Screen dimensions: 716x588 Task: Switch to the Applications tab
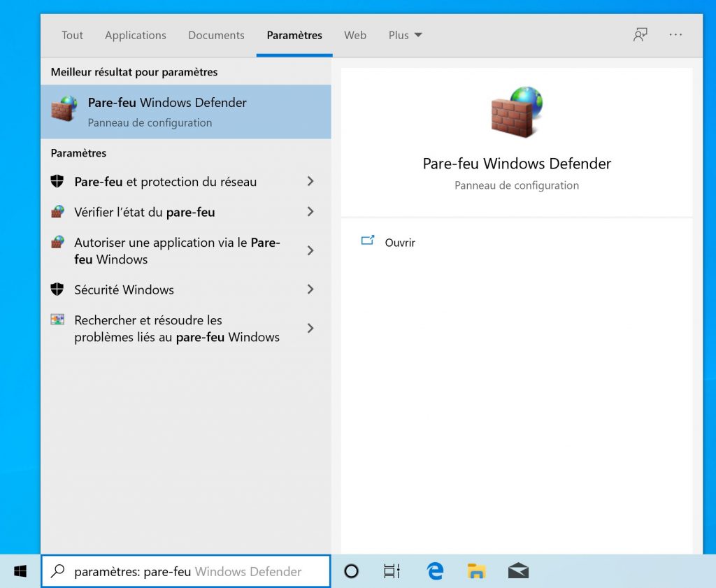coord(135,35)
